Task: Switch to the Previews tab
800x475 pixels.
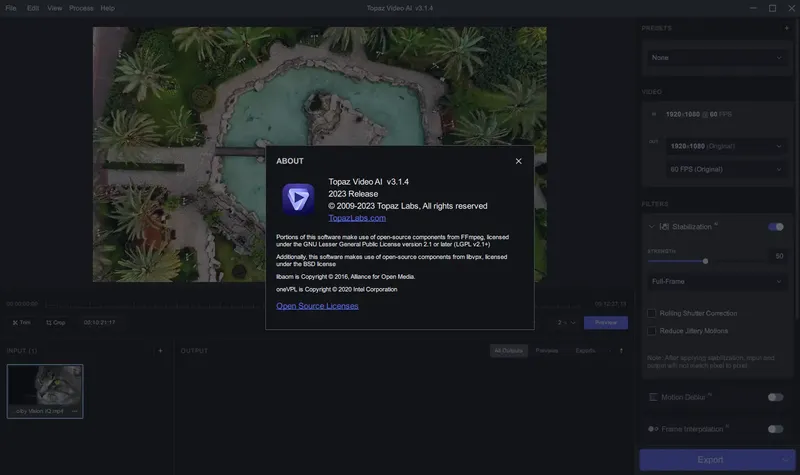Action: (x=546, y=351)
